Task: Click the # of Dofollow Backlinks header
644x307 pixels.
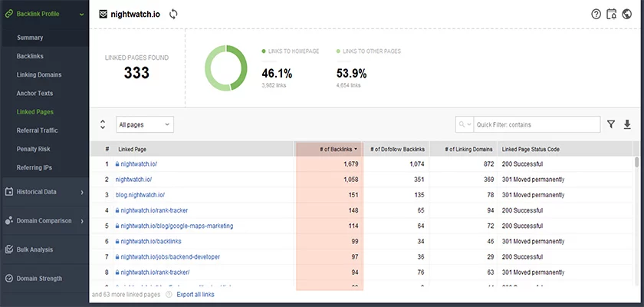Action: click(x=397, y=149)
